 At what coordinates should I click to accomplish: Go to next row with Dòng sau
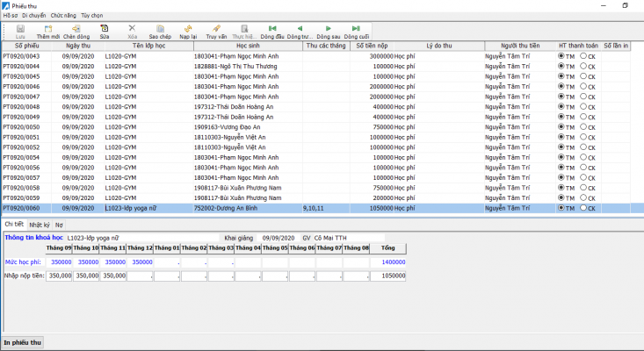(329, 32)
